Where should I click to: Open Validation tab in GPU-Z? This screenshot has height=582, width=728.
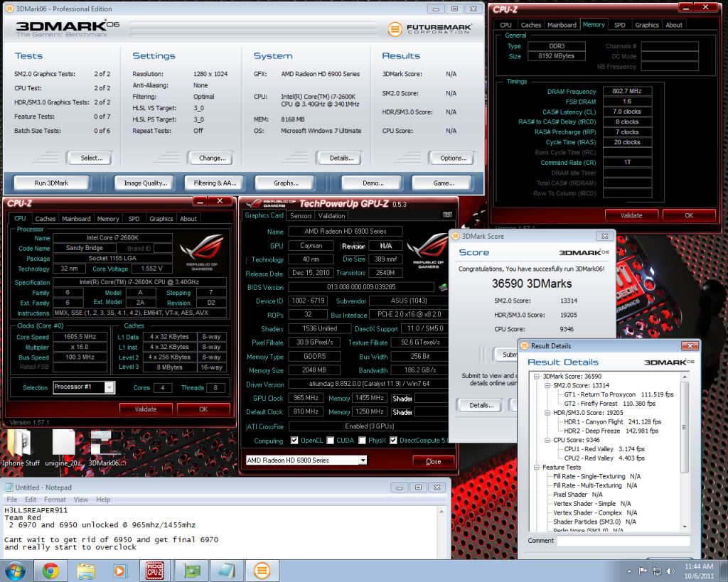(331, 215)
